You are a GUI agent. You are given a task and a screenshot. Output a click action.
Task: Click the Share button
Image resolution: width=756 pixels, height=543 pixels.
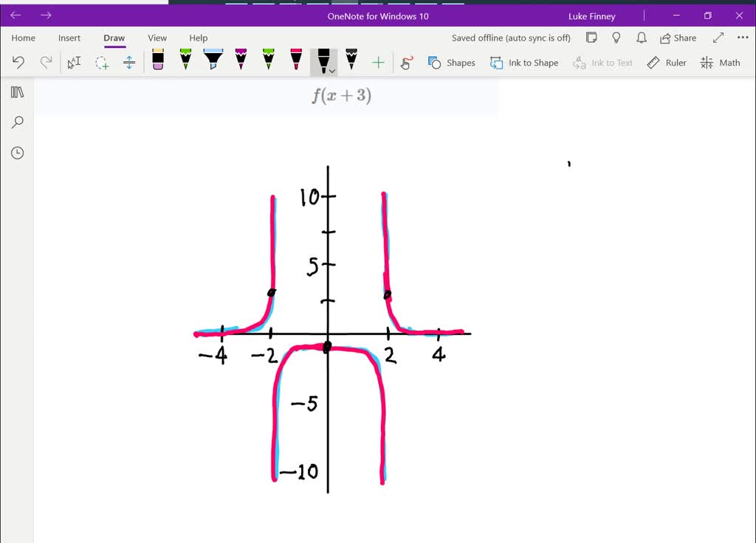point(678,38)
